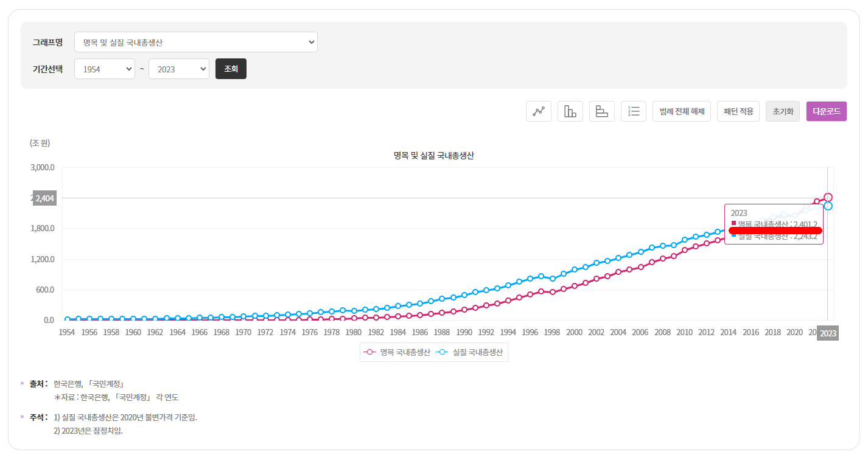Click the highlighted 2023 x-axis label
The width and height of the screenshot is (868, 455).
828,333
